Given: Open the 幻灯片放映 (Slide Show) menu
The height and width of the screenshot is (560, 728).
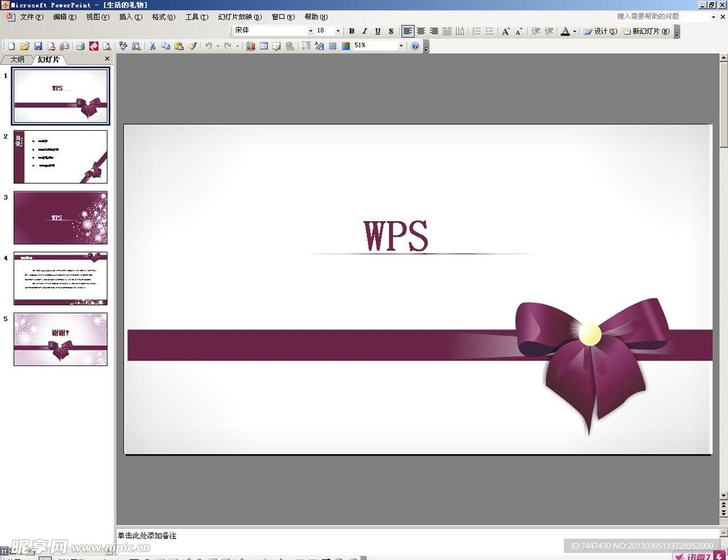Looking at the screenshot, I should 240,17.
